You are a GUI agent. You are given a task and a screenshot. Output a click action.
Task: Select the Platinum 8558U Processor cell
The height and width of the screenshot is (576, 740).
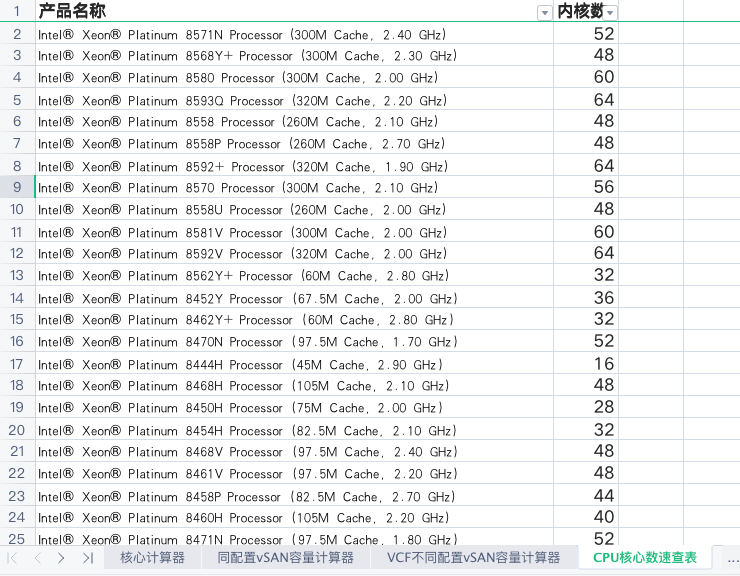coord(294,209)
